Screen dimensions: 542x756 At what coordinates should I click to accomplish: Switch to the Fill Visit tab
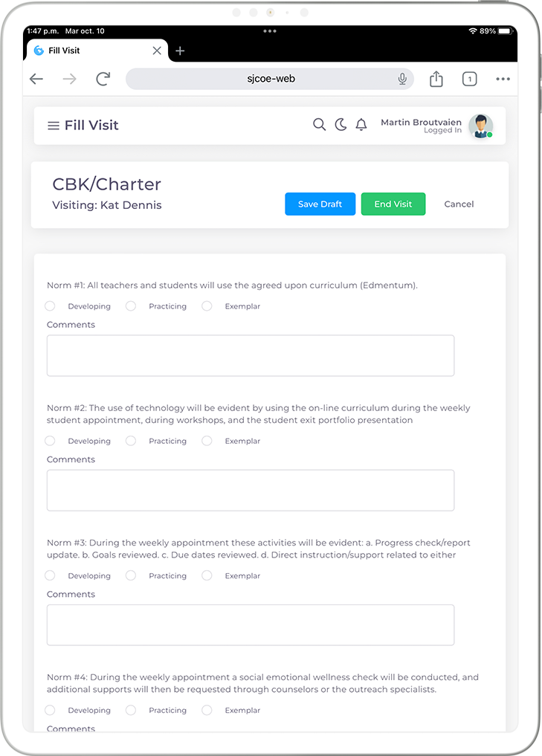[x=89, y=51]
